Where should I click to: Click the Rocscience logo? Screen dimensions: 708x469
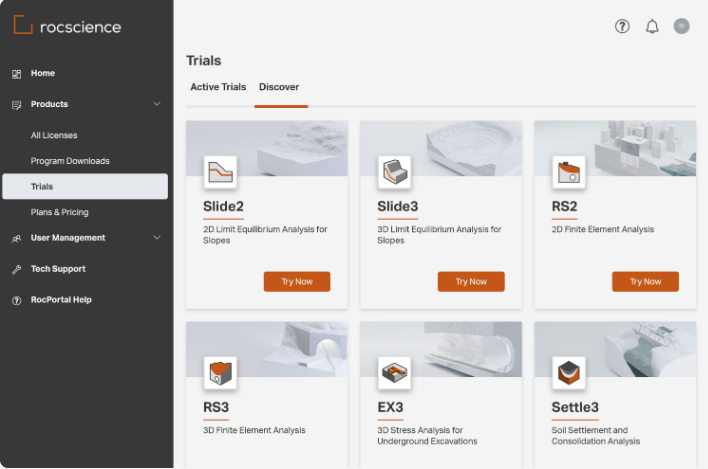(x=67, y=26)
